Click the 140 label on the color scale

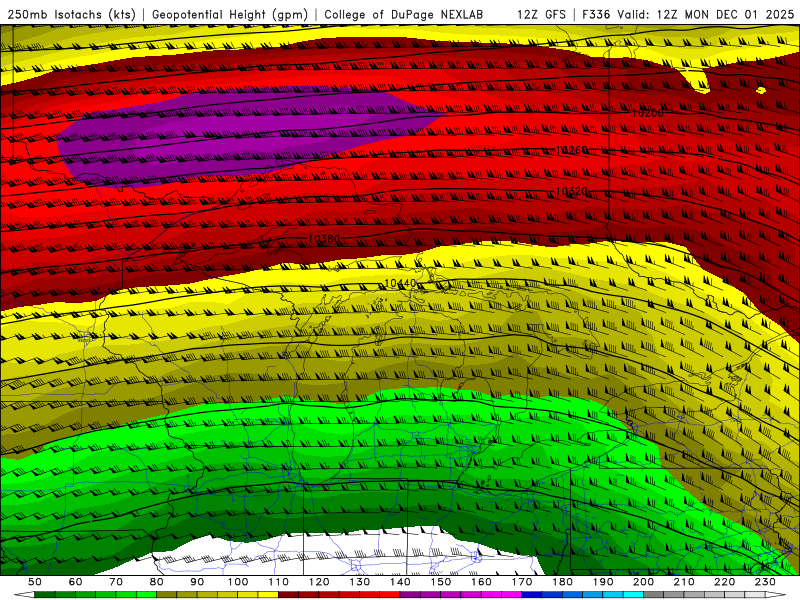coord(400,582)
